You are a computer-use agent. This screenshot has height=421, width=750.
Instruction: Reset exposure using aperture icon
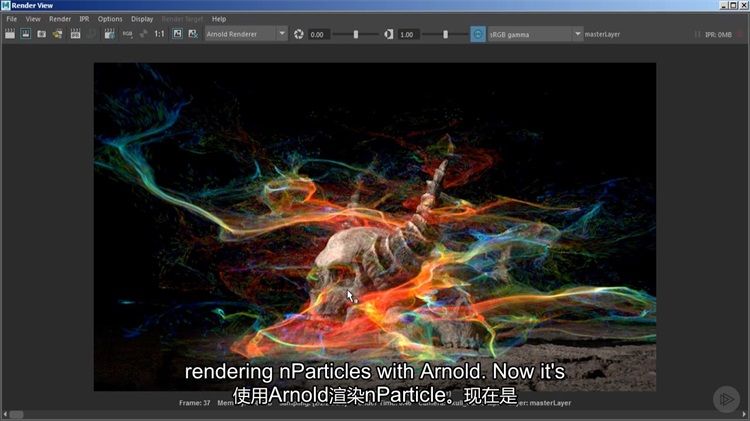pyautogui.click(x=299, y=34)
